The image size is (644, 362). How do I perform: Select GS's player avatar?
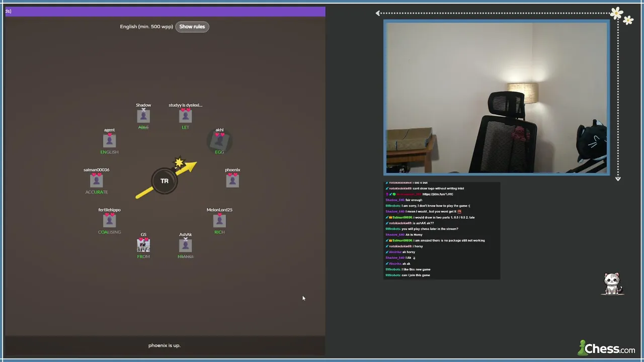(x=143, y=246)
